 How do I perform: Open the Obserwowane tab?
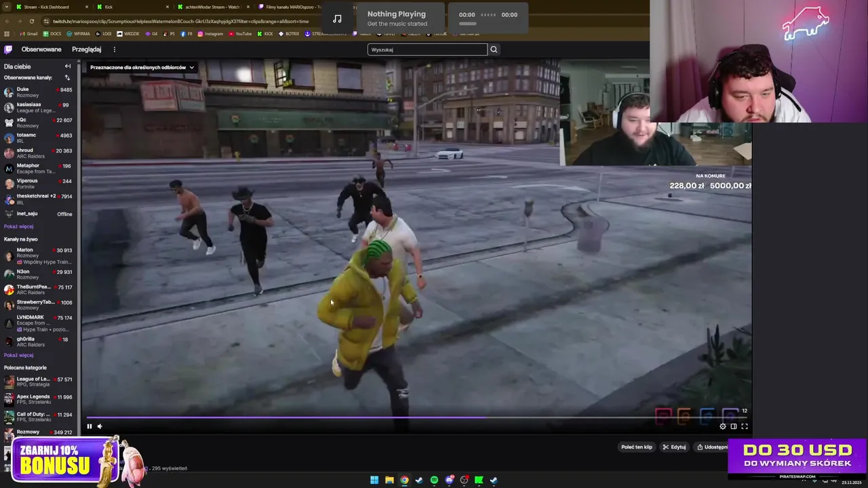coord(41,49)
